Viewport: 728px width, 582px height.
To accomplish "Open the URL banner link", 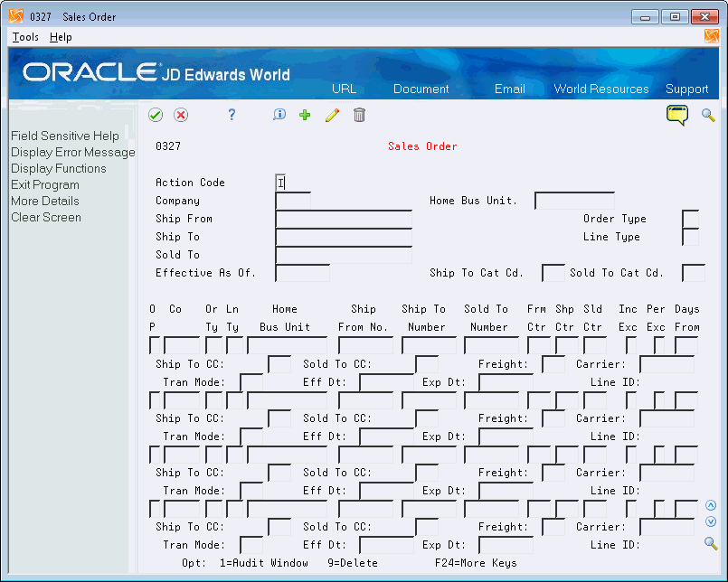I will coord(344,89).
